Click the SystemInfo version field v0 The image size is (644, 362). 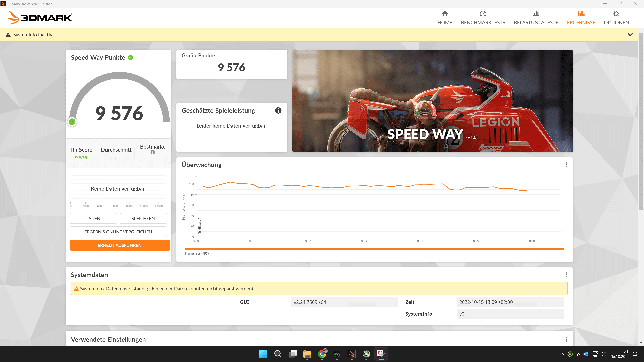[x=510, y=314]
